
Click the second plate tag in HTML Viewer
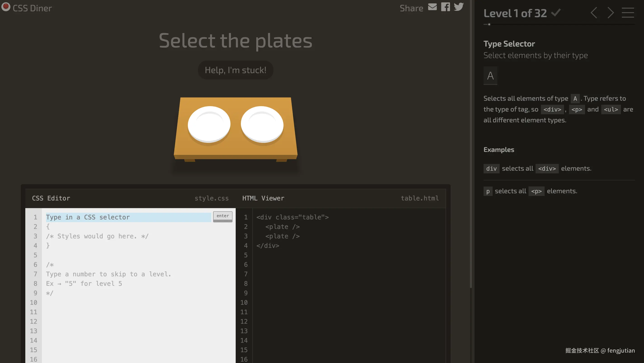click(x=282, y=236)
